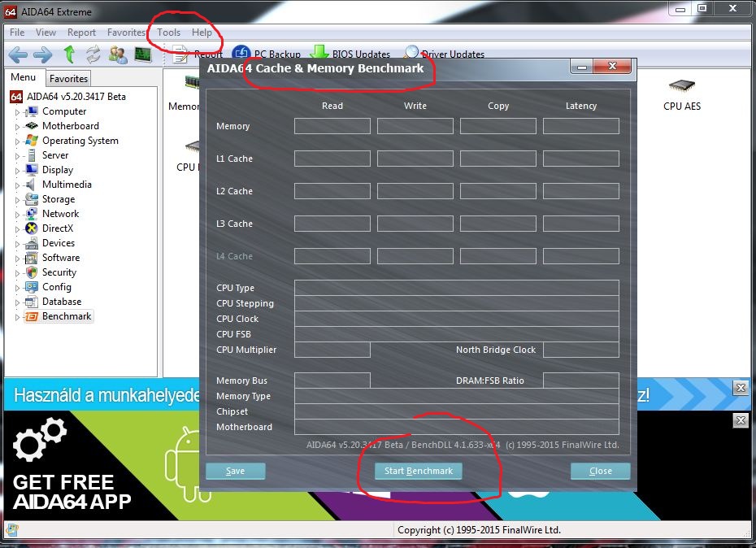Image resolution: width=756 pixels, height=548 pixels.
Task: Click the PC Backup toolbar icon
Action: (241, 53)
